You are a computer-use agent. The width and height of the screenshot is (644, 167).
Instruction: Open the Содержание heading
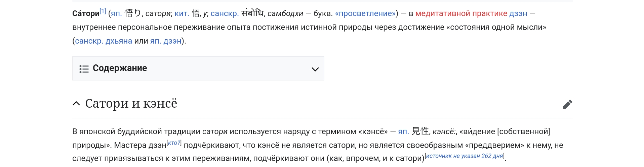point(120,68)
